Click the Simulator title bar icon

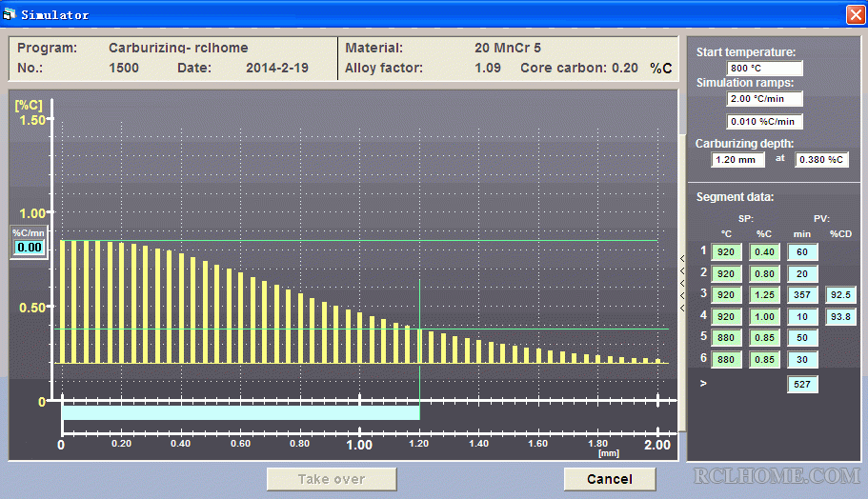tap(9, 14)
